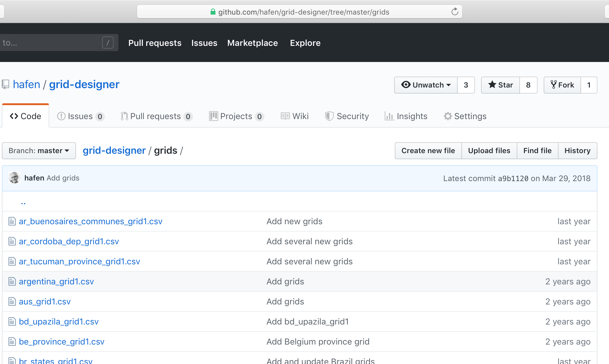
Task: Expand the Unwatch notifications dropdown
Action: click(426, 85)
